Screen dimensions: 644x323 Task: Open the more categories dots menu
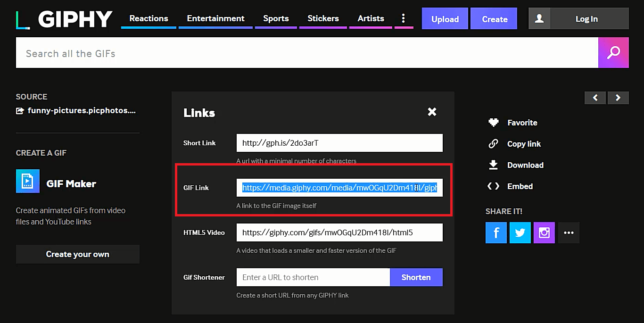403,18
